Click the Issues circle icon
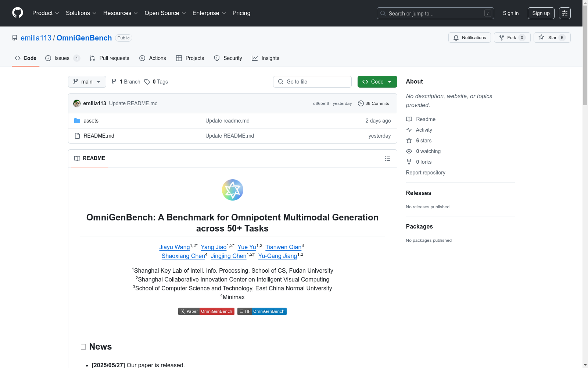The height and width of the screenshot is (368, 588). coord(48,58)
